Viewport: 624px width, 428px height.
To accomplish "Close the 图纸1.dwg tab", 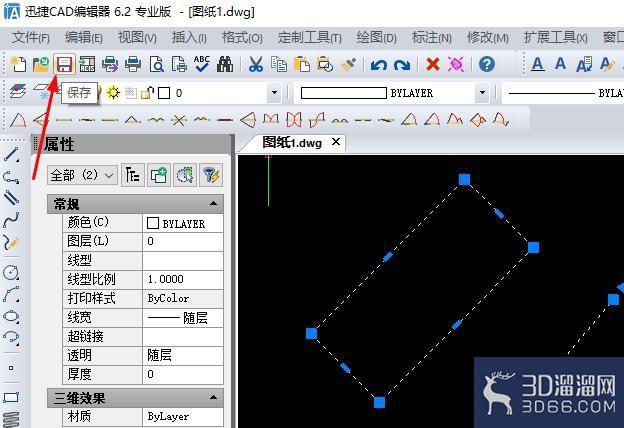I will pos(336,142).
